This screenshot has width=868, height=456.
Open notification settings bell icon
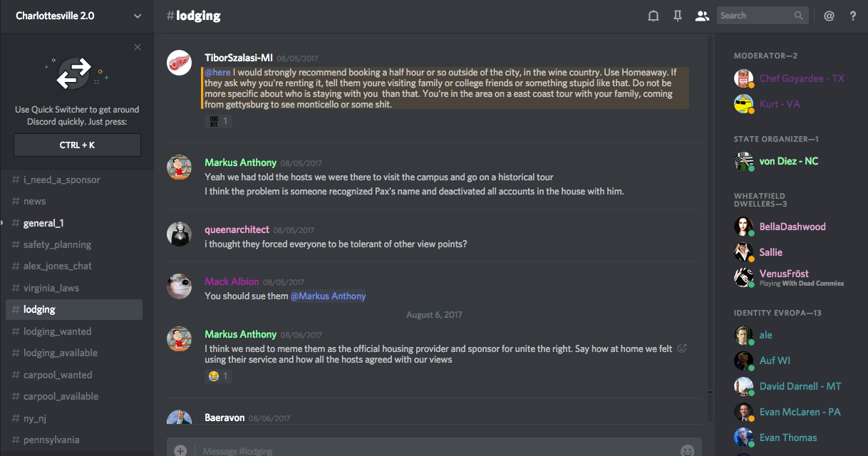(x=653, y=16)
